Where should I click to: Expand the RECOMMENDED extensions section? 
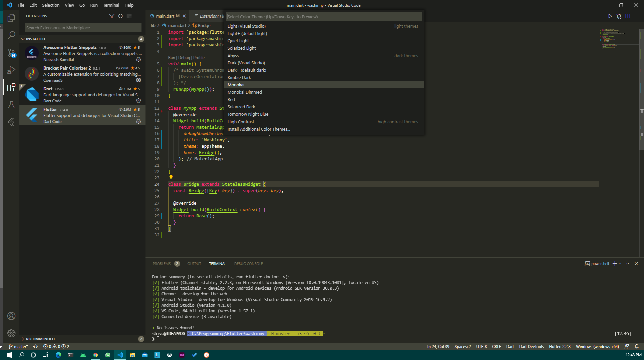41,339
